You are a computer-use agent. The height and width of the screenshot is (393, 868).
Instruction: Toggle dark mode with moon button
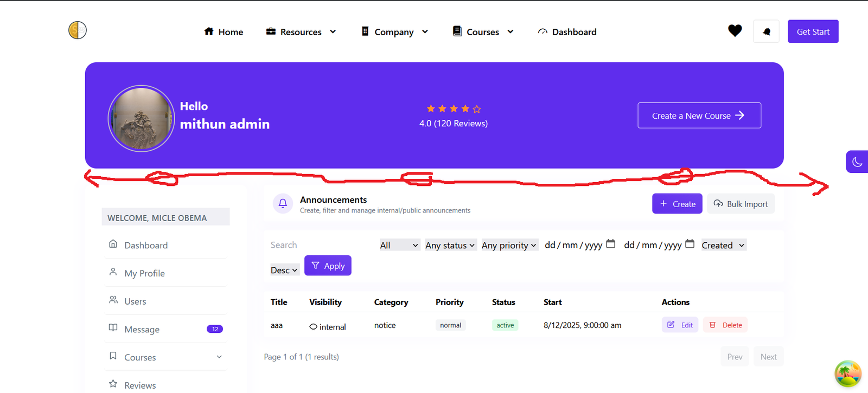[857, 162]
